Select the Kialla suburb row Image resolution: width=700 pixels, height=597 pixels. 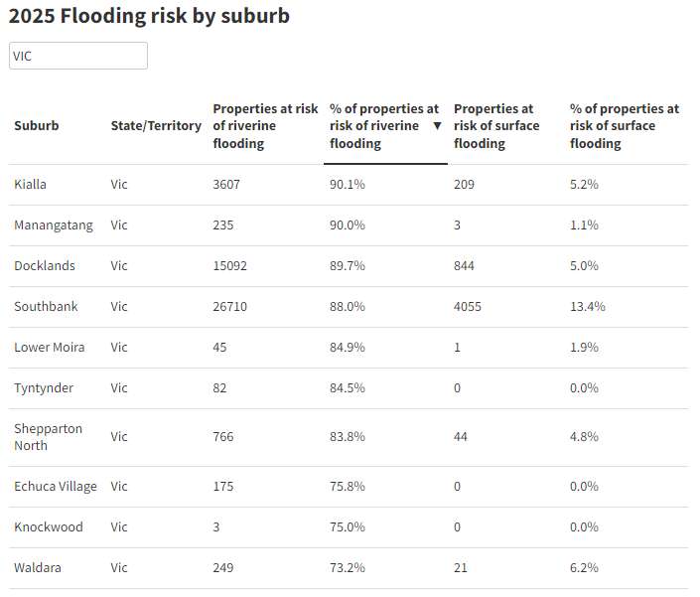coord(31,185)
